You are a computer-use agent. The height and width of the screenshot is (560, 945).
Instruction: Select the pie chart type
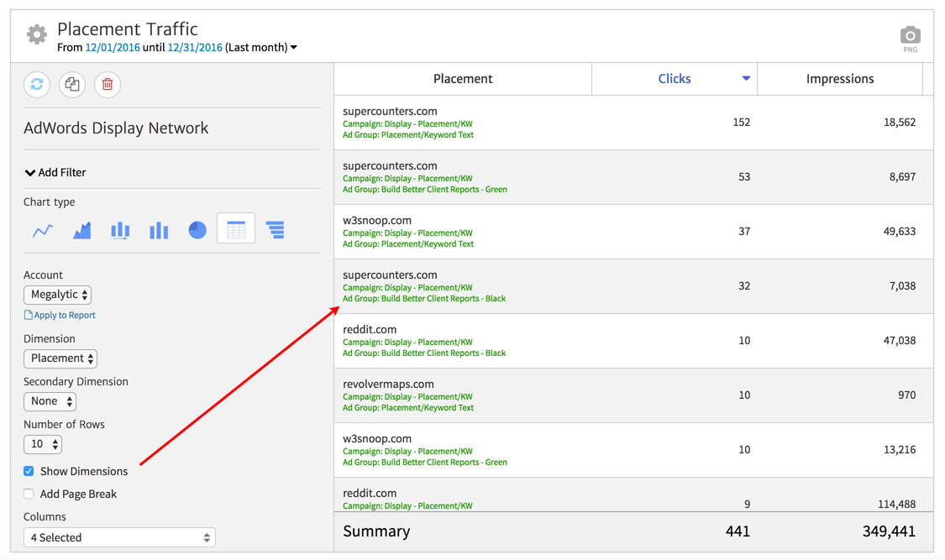197,230
